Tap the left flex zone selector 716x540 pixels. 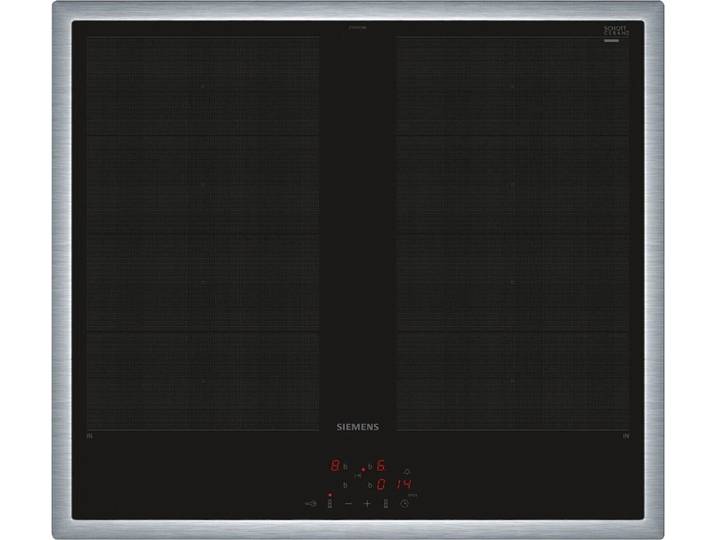(x=330, y=503)
